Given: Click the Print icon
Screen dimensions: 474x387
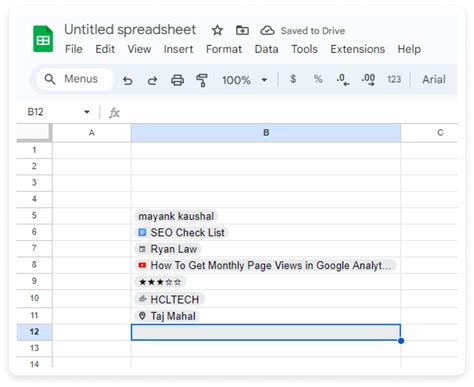Looking at the screenshot, I should pos(177,80).
